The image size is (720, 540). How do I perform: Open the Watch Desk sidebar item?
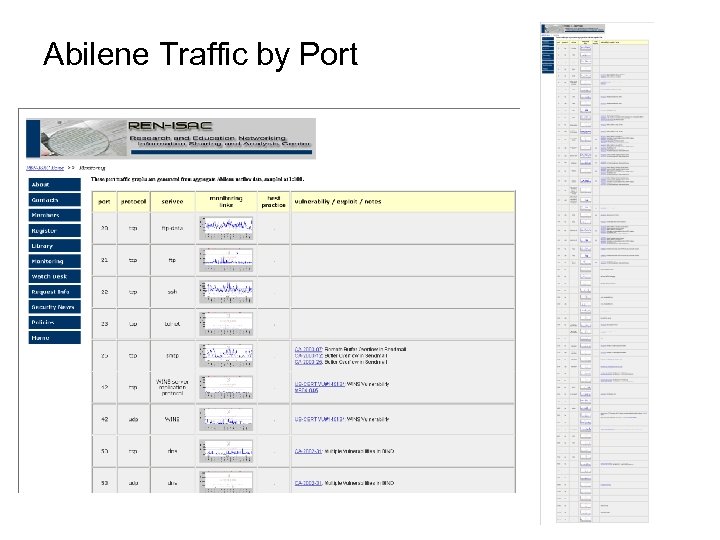pyautogui.click(x=54, y=276)
